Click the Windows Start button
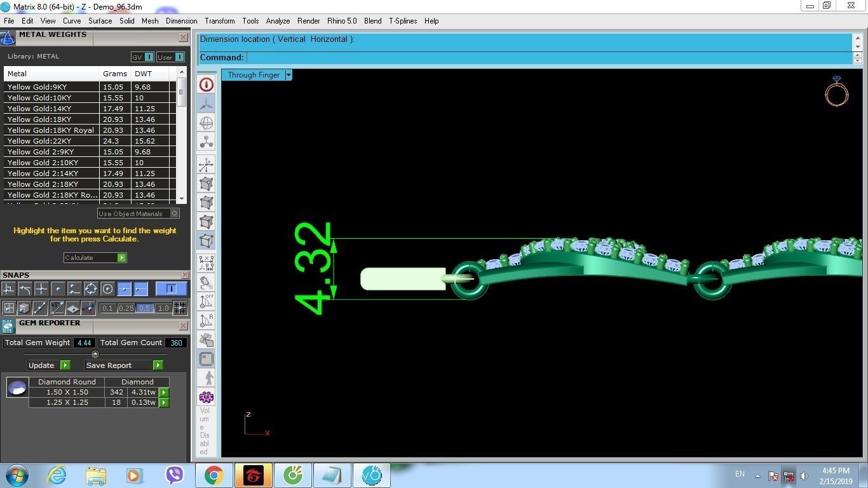This screenshot has height=488, width=868. pos(17,475)
